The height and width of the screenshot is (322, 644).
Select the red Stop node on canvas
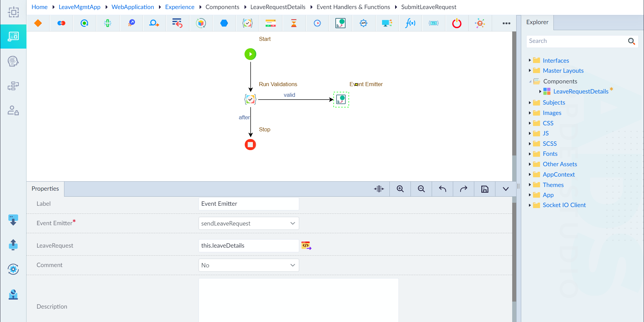250,145
